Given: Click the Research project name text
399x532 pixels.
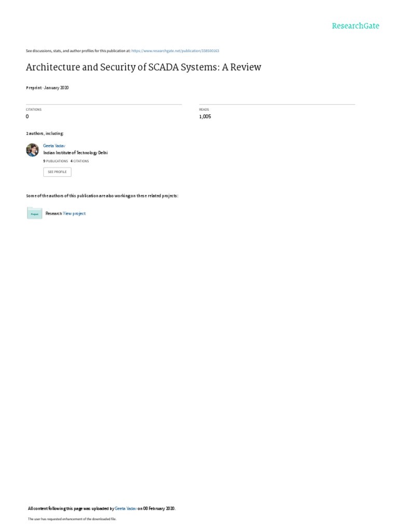Looking at the screenshot, I should [54, 214].
